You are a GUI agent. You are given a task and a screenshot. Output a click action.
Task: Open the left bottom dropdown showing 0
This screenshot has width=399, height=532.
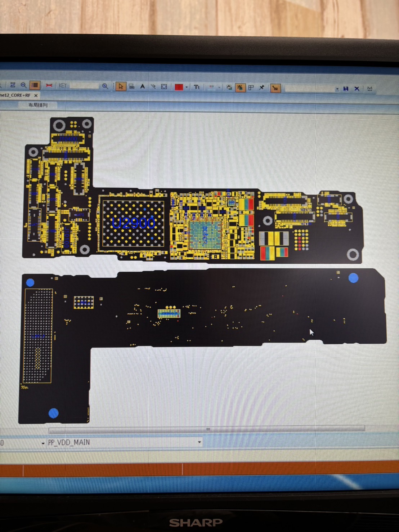click(x=43, y=443)
